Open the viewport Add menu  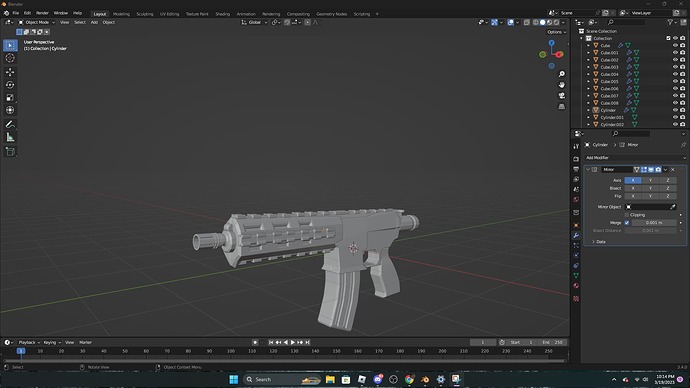(x=94, y=22)
